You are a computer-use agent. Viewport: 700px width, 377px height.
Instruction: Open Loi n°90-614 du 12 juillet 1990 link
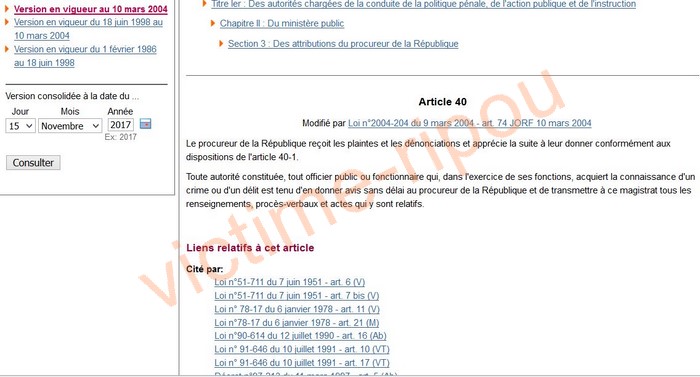click(x=300, y=335)
